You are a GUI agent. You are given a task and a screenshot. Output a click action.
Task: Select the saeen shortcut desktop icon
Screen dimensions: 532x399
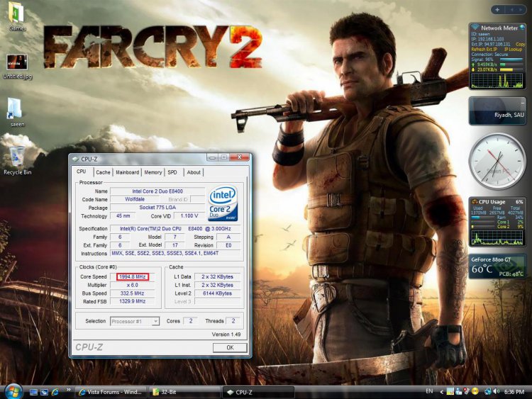[17, 112]
